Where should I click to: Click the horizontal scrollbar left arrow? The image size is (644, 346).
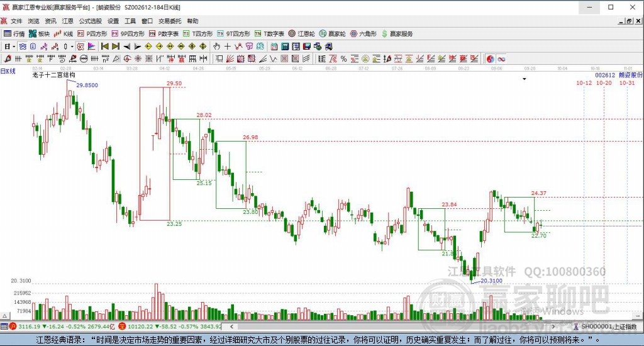tap(231, 326)
